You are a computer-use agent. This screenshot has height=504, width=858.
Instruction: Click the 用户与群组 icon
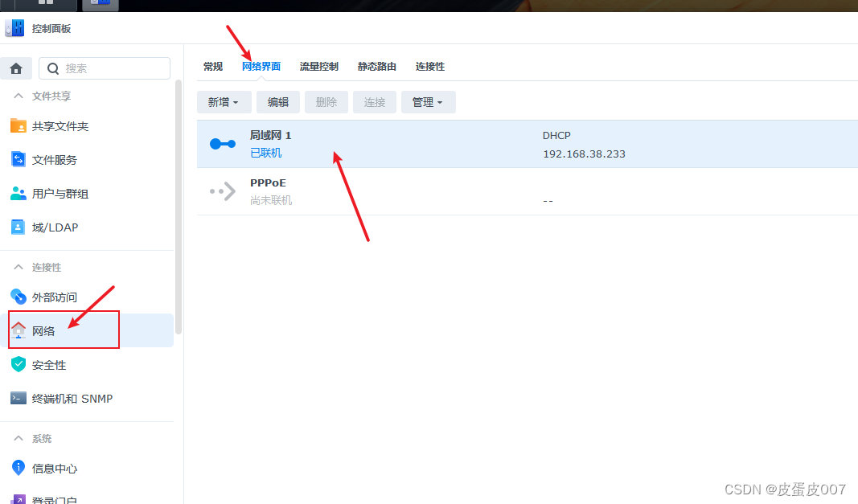[18, 193]
